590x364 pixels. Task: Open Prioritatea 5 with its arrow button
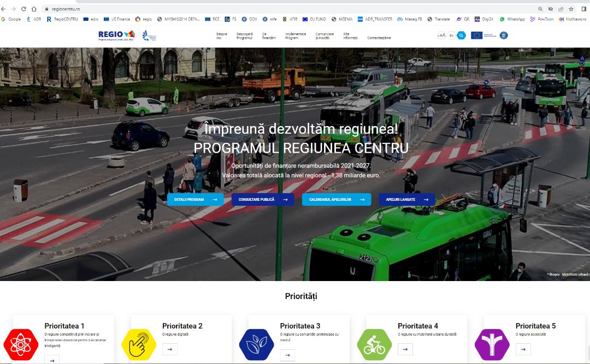tap(523, 349)
